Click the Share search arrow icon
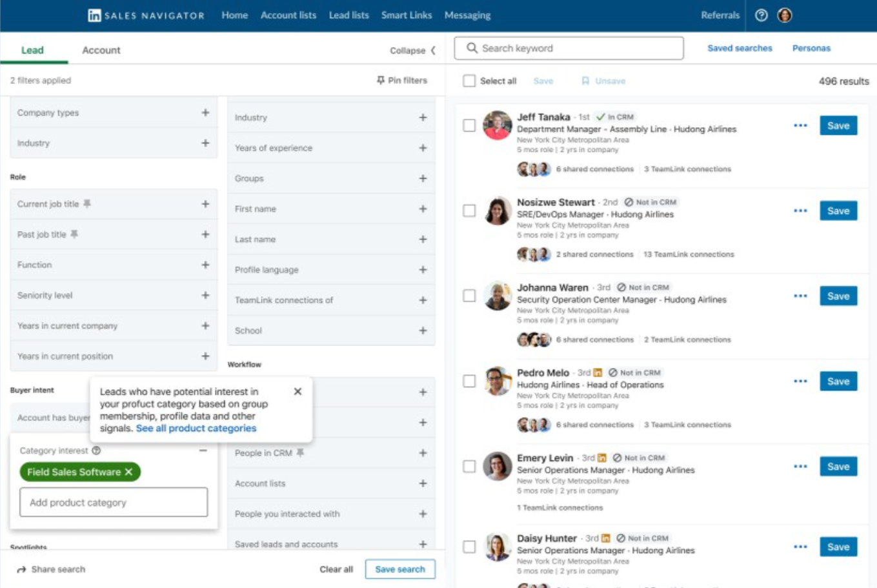This screenshot has height=588, width=877. point(21,569)
